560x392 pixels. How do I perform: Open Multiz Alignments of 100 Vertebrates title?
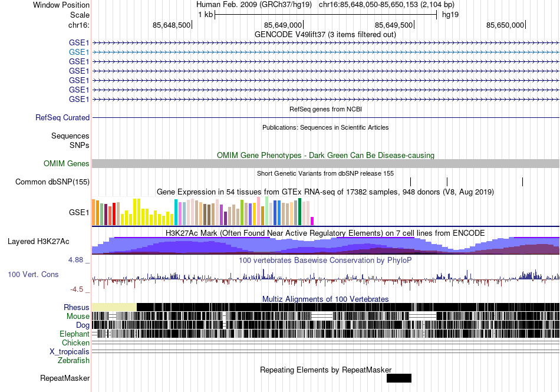tap(325, 299)
